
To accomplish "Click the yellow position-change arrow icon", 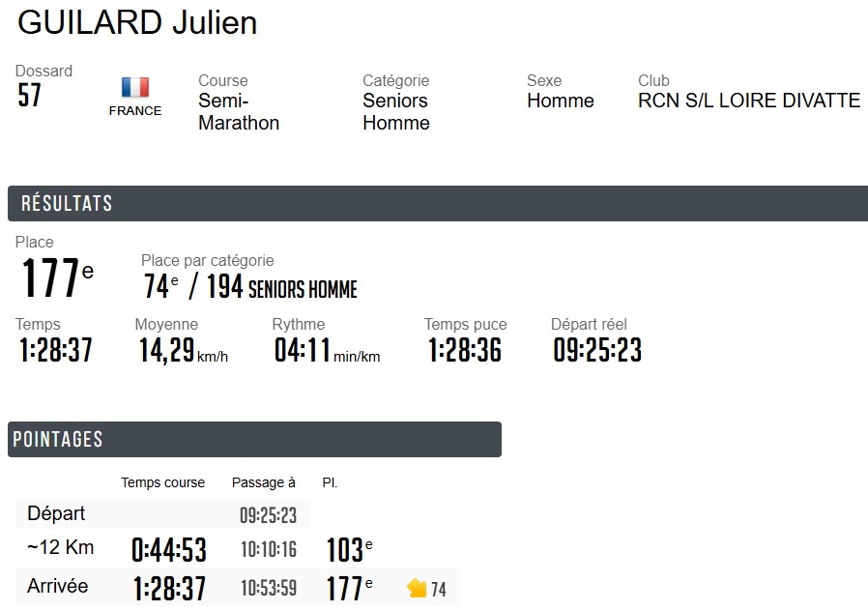I will pyautogui.click(x=418, y=588).
